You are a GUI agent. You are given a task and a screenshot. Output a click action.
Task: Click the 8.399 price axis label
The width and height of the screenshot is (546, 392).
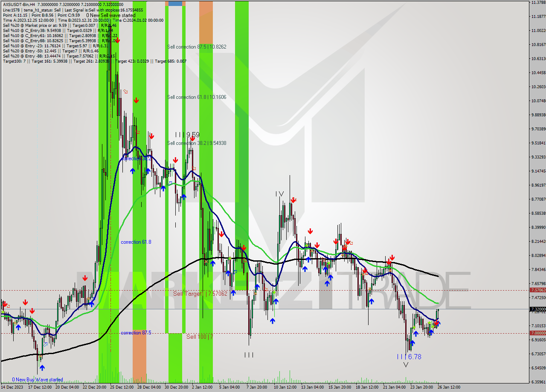(538, 228)
